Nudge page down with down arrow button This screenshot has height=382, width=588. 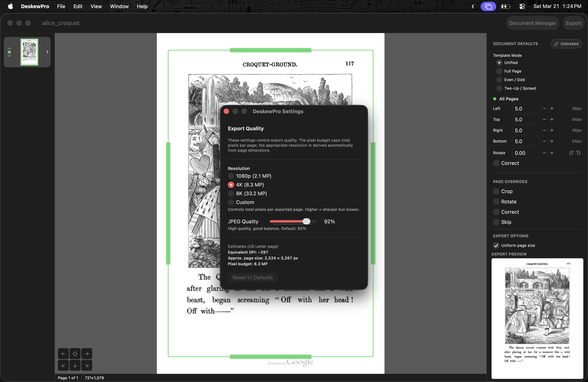tap(75, 365)
